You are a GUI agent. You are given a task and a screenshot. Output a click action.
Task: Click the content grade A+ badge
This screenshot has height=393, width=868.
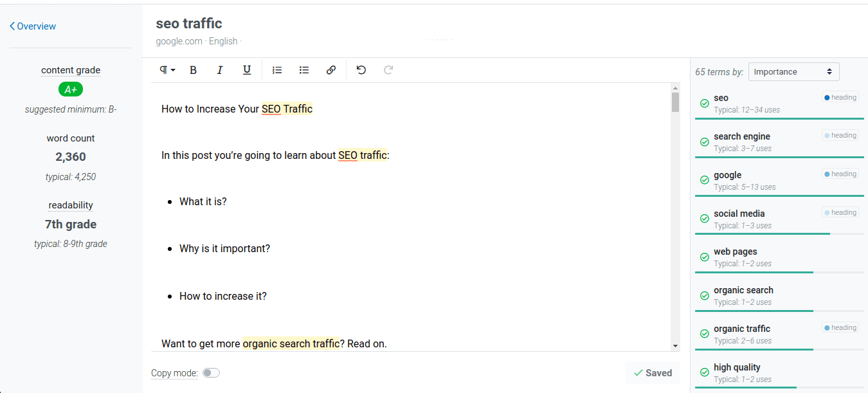click(71, 89)
